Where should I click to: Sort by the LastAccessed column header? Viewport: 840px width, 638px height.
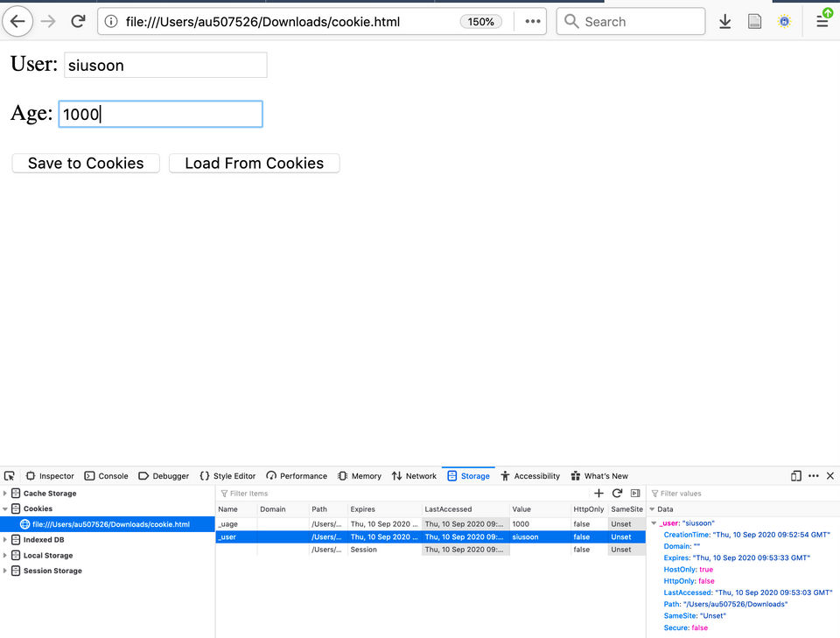pyautogui.click(x=465, y=508)
